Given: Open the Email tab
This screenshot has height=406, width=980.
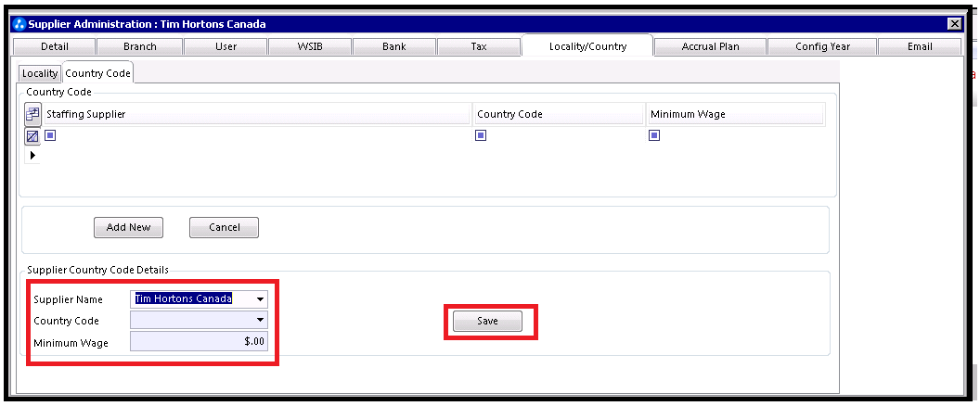Looking at the screenshot, I should click(920, 47).
